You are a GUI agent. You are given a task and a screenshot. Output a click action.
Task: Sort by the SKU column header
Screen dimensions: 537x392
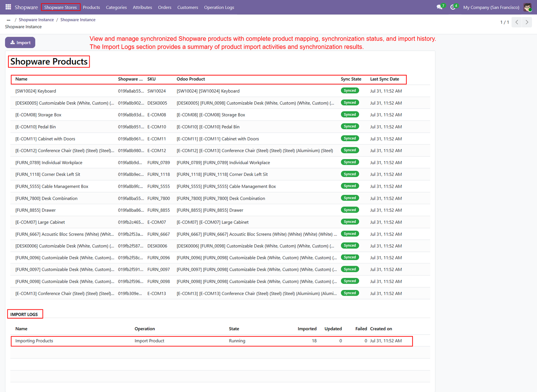pos(151,79)
